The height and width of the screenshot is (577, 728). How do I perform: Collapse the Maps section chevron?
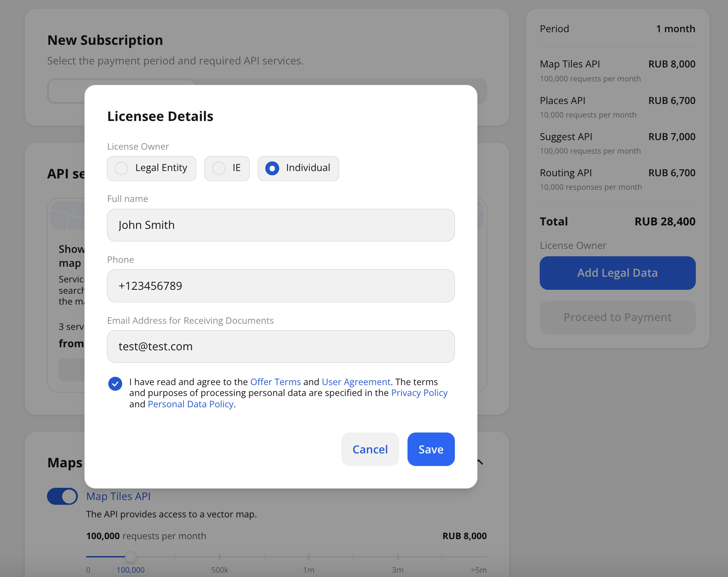(481, 462)
